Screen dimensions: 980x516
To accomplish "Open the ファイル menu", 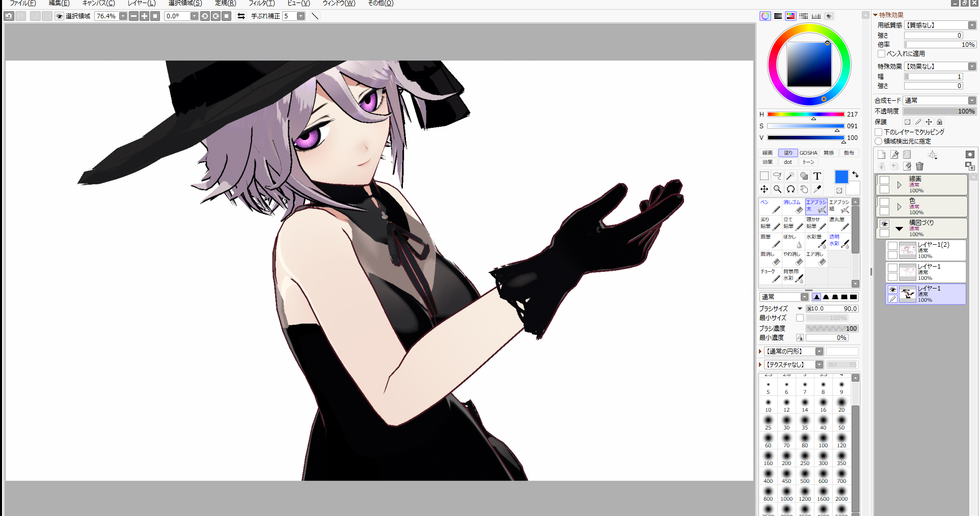I will (x=22, y=3).
